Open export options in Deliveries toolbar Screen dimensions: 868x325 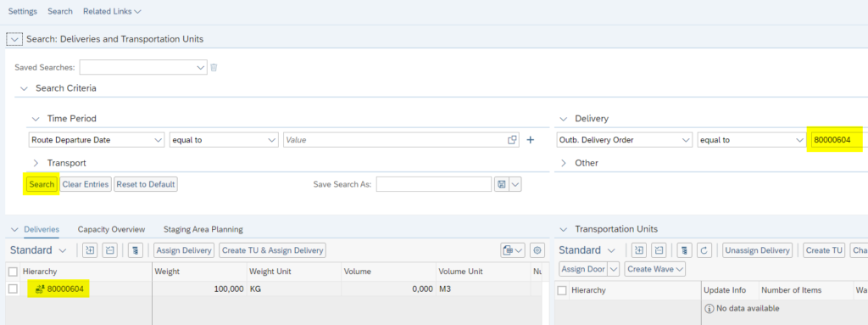click(x=512, y=250)
